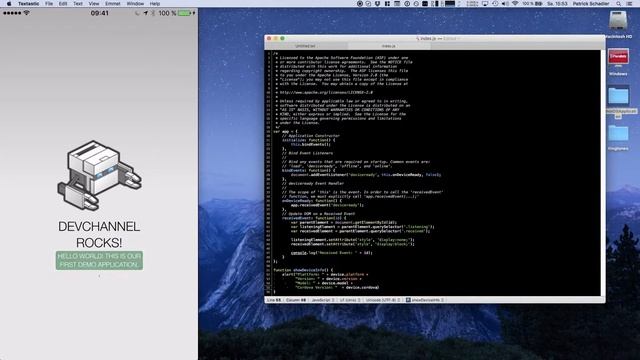Click the simulator battery indicator
Image resolution: width=640 pixels, height=360 pixels.
click(185, 13)
